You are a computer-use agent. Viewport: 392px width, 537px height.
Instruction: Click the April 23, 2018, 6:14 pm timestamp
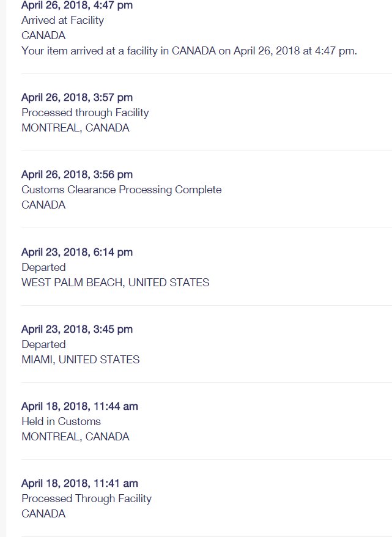pos(77,253)
